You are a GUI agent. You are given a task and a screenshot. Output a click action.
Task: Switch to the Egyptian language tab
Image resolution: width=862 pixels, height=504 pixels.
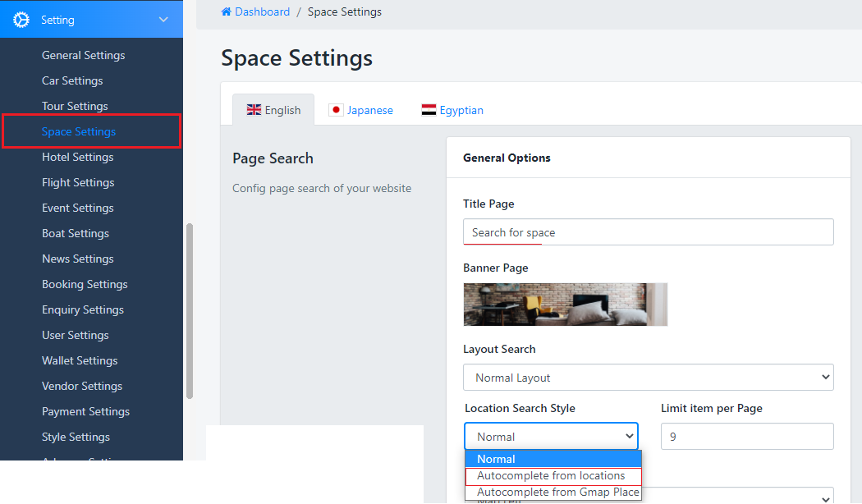click(x=461, y=110)
